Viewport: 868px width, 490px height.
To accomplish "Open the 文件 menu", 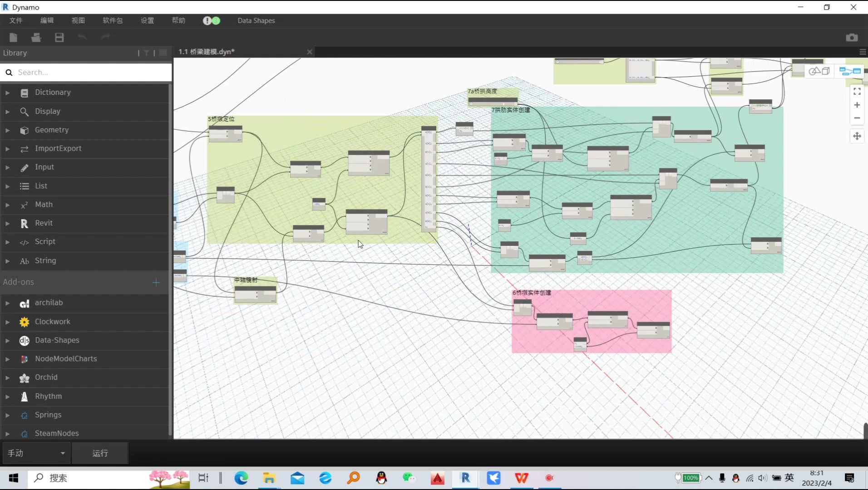I will coord(16,20).
